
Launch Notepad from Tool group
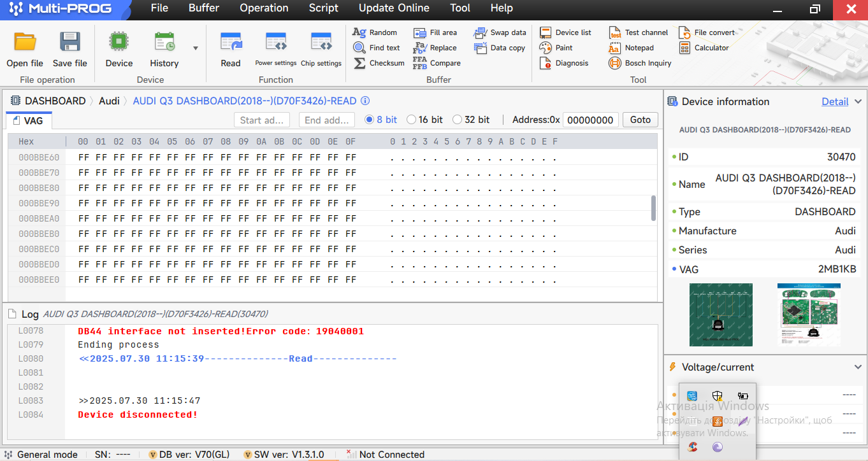tap(631, 48)
